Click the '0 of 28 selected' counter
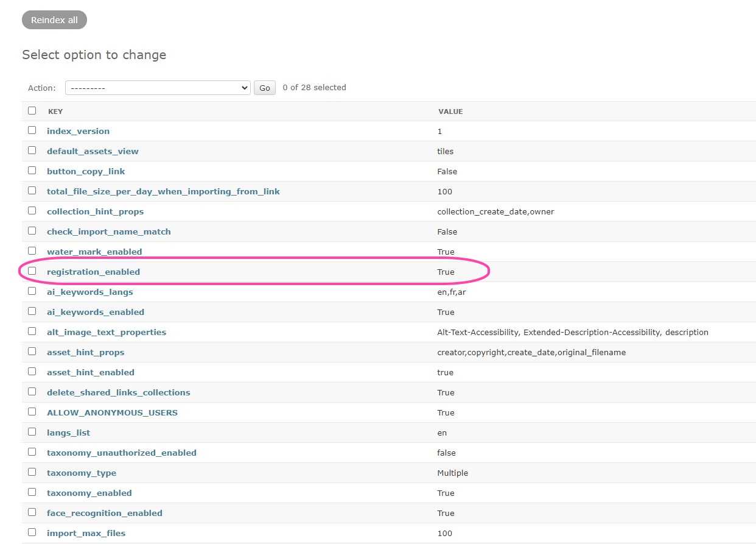 (x=314, y=87)
